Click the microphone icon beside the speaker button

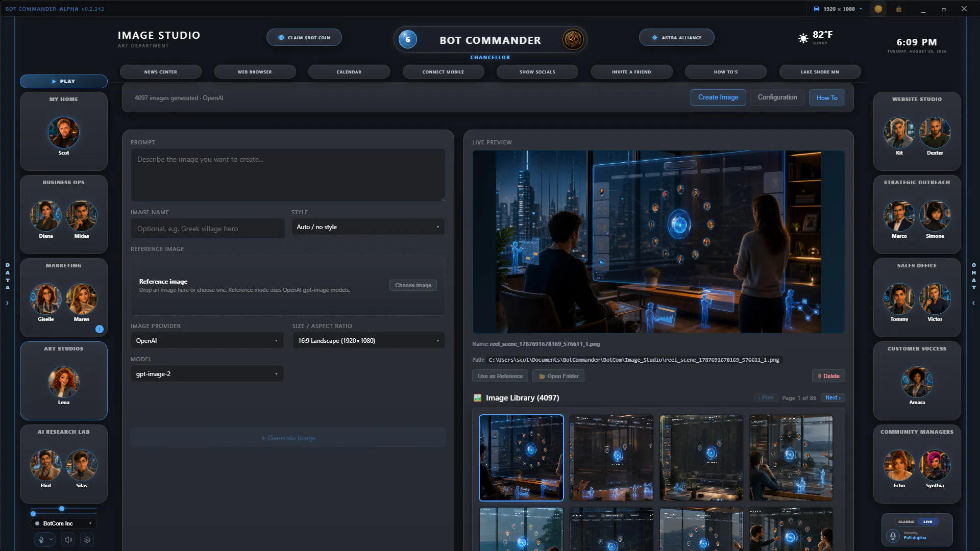pos(41,540)
